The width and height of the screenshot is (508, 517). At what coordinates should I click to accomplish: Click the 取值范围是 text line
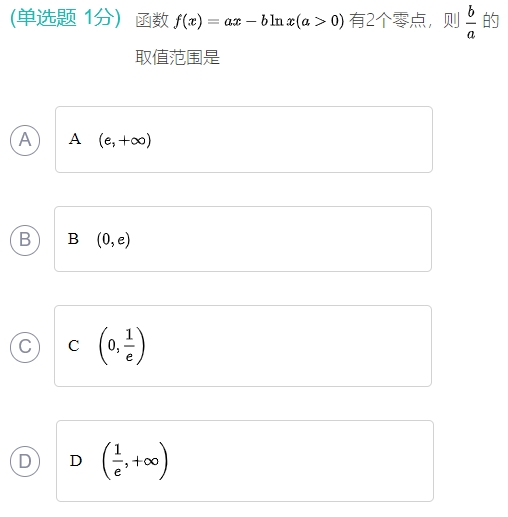point(177,57)
